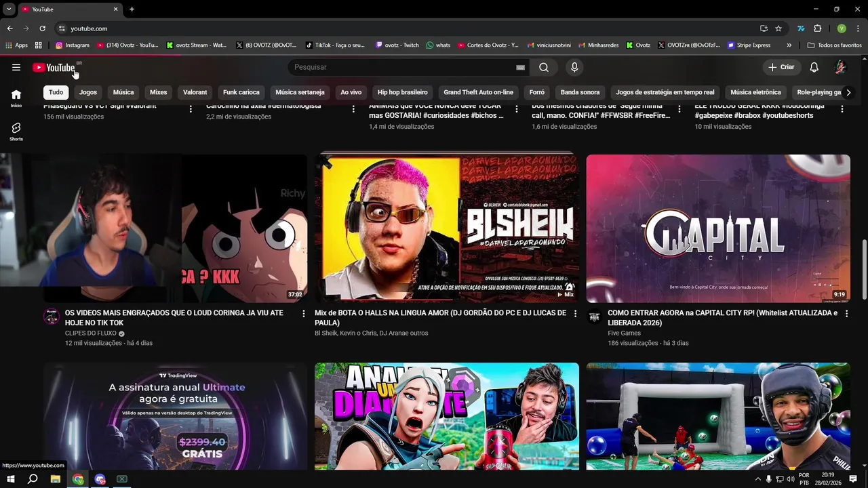Select the Música sertaneja filter chip
The width and height of the screenshot is (868, 488).
tap(300, 92)
